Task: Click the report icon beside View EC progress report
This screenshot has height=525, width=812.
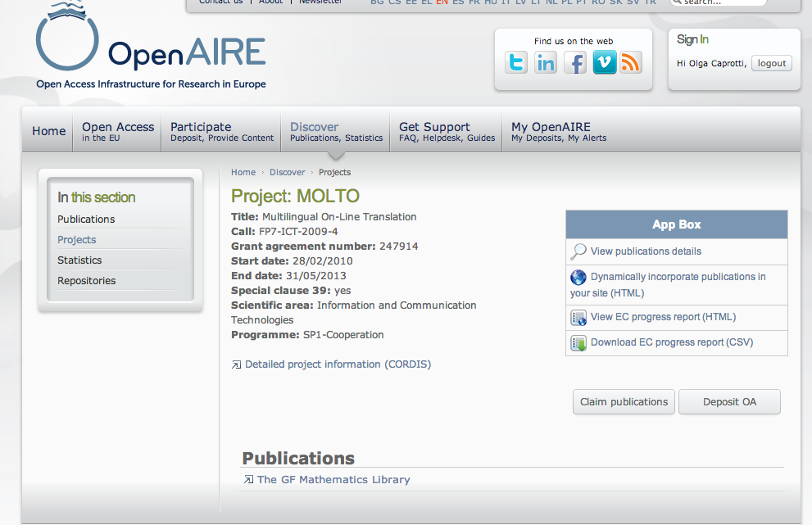Action: tap(578, 318)
